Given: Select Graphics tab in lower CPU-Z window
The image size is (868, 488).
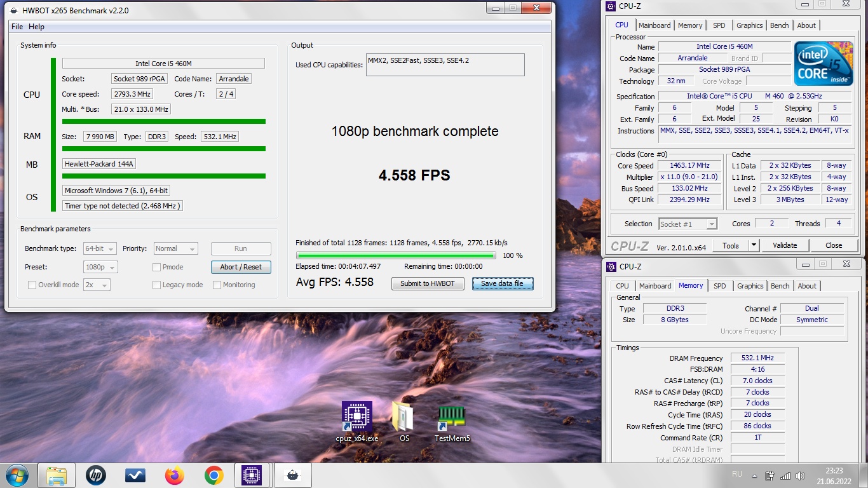Looking at the screenshot, I should click(750, 286).
